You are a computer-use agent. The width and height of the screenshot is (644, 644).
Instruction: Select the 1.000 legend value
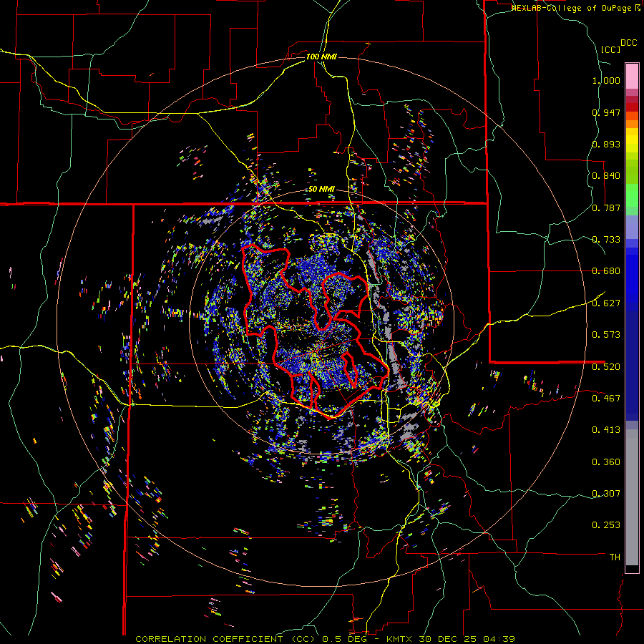[606, 80]
